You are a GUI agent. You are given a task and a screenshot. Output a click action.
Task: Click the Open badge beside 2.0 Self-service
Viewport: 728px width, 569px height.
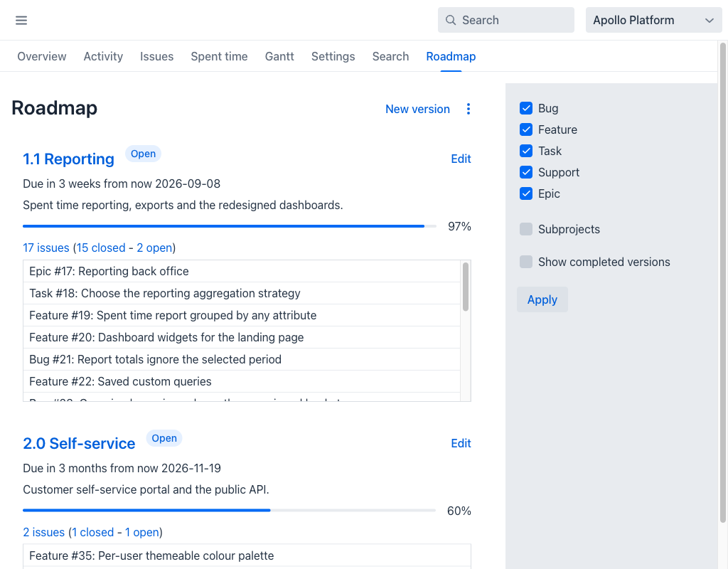[x=164, y=438]
